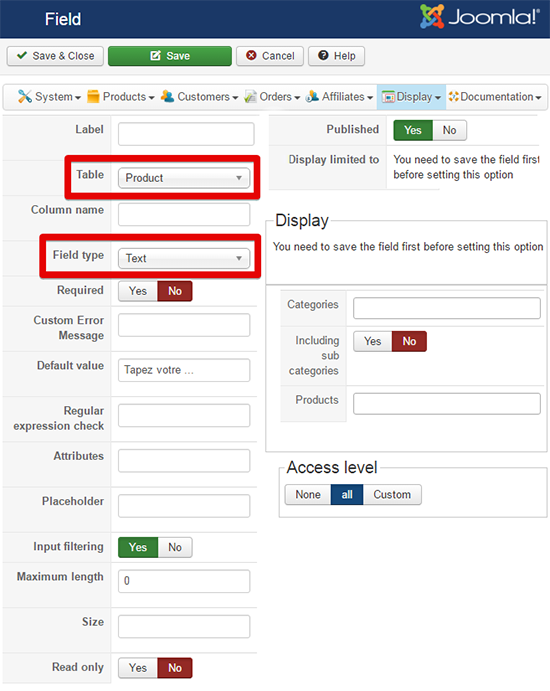Focus the Column name input field
The width and height of the screenshot is (550, 691).
click(x=184, y=215)
